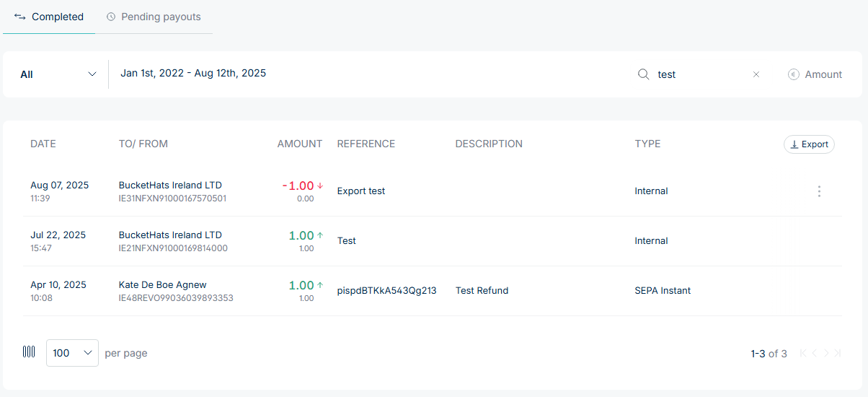Click inside the search field containing test
Viewport: 868px width, 397px height.
click(x=699, y=74)
